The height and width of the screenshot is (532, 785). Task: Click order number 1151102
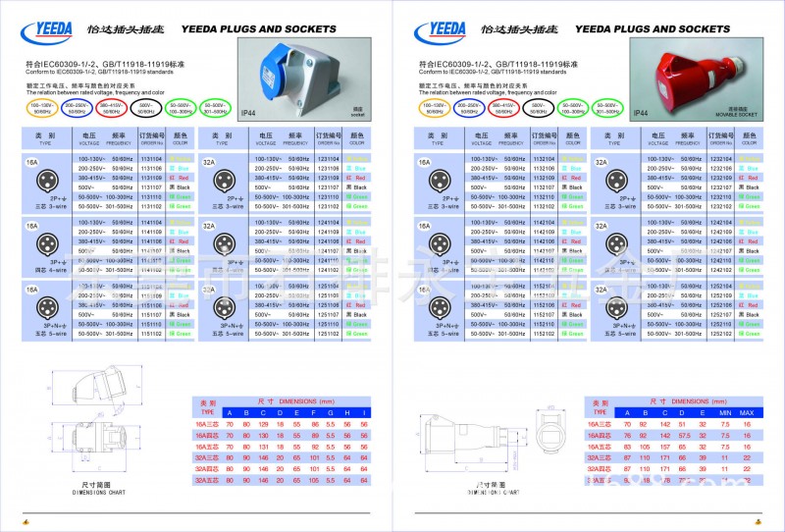151,334
